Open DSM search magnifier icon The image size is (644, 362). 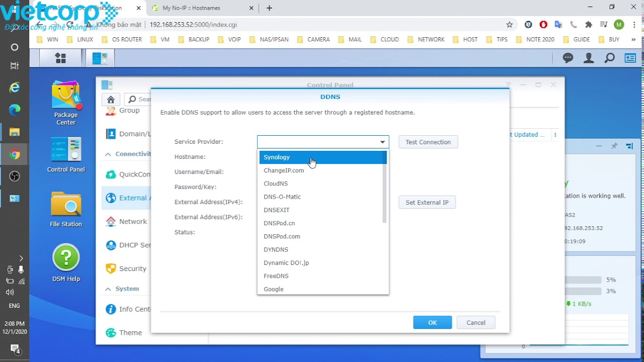609,58
